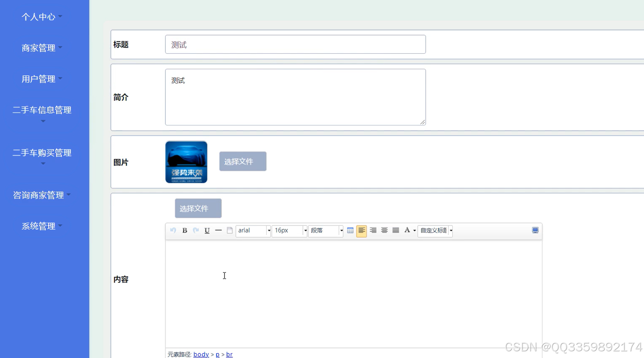Center align text in the editor
644x358 pixels.
click(384, 230)
